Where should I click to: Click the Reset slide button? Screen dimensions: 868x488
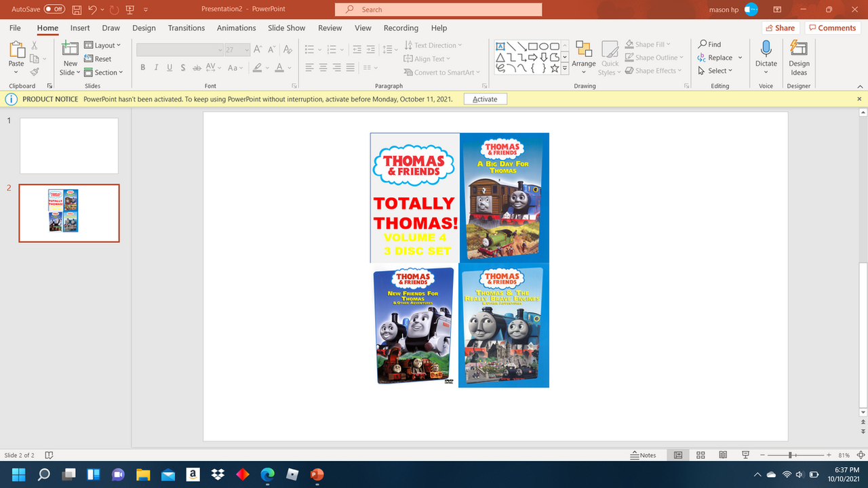pyautogui.click(x=98, y=59)
